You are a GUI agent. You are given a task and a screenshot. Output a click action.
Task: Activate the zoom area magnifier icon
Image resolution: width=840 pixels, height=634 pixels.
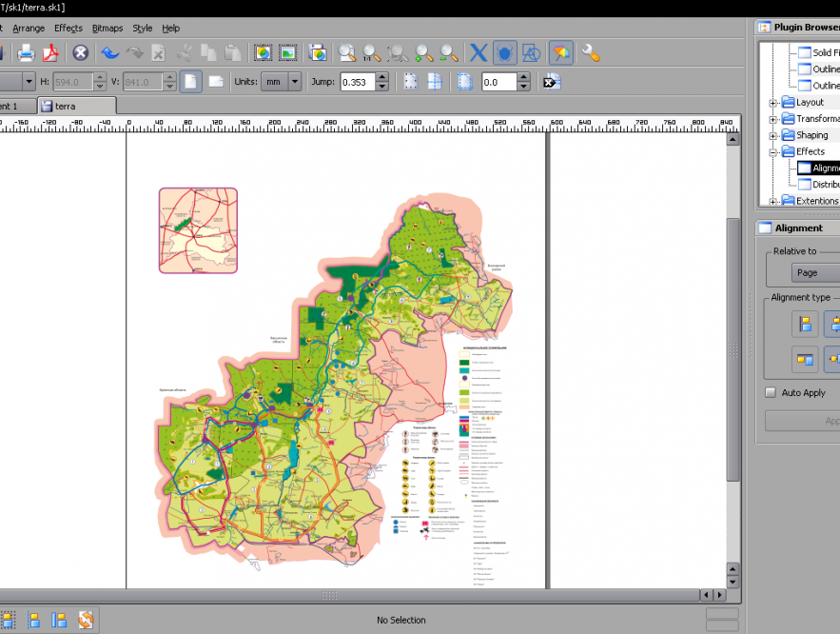(347, 53)
